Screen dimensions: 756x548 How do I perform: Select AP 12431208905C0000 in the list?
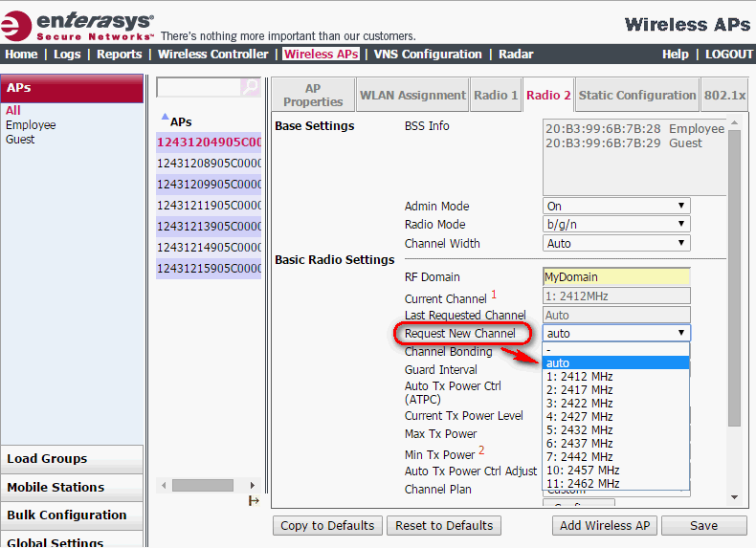(x=209, y=164)
